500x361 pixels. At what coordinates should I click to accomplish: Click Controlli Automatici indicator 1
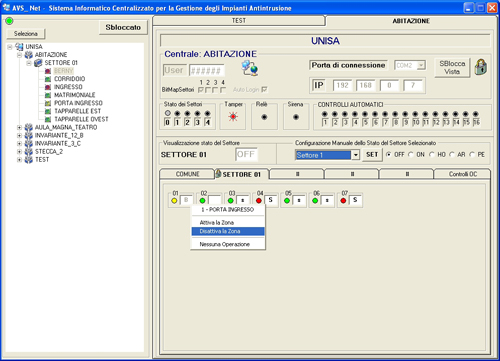(324, 114)
